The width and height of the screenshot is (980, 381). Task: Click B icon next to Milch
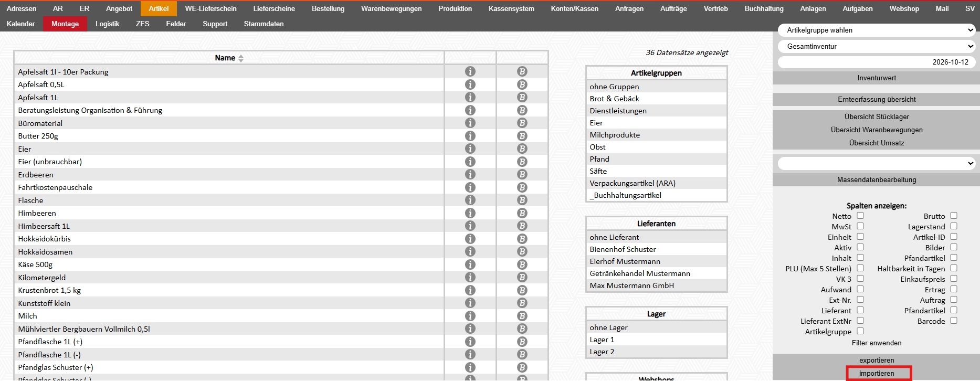tap(522, 316)
